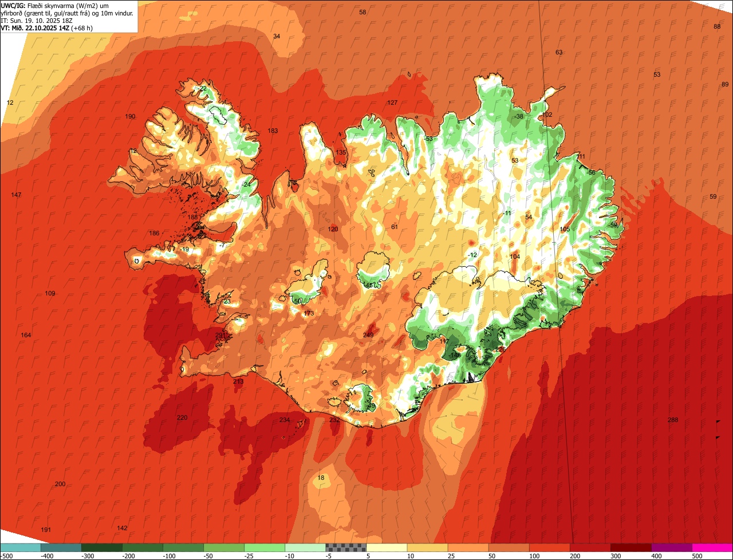Click the map value 61 in the central highlands

point(395,227)
